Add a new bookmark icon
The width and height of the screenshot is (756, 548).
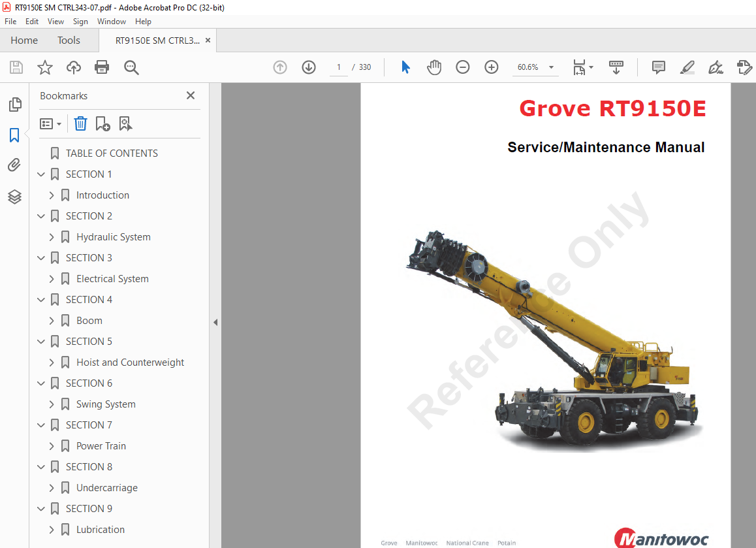[102, 124]
